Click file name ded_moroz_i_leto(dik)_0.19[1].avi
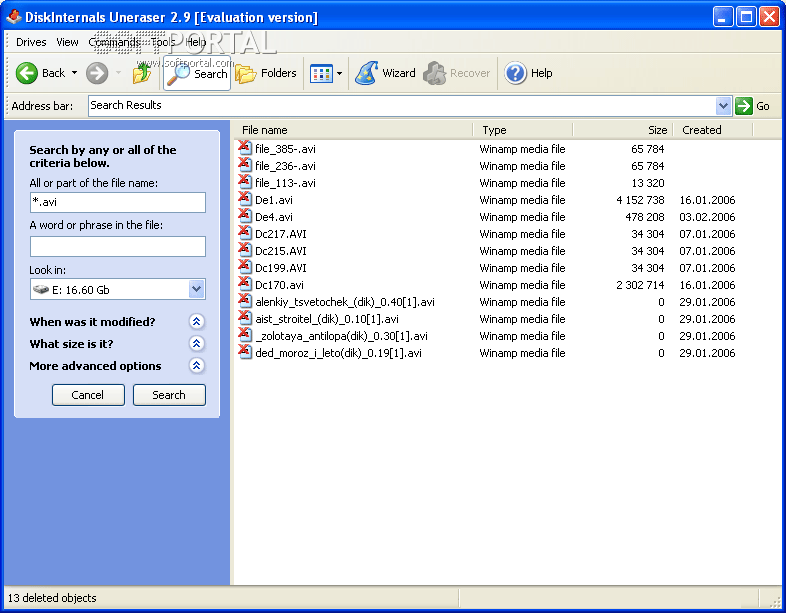Viewport: 786px width, 613px height. [x=338, y=353]
